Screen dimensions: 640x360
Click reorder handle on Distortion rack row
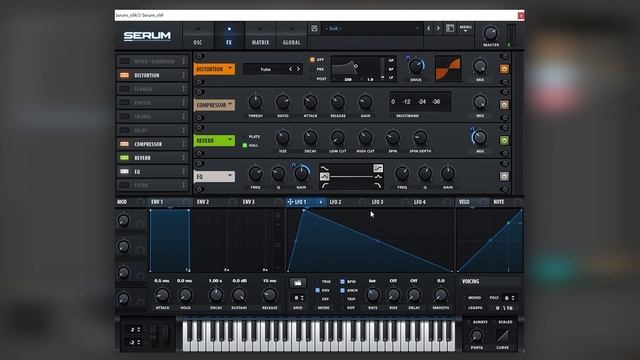(183, 75)
